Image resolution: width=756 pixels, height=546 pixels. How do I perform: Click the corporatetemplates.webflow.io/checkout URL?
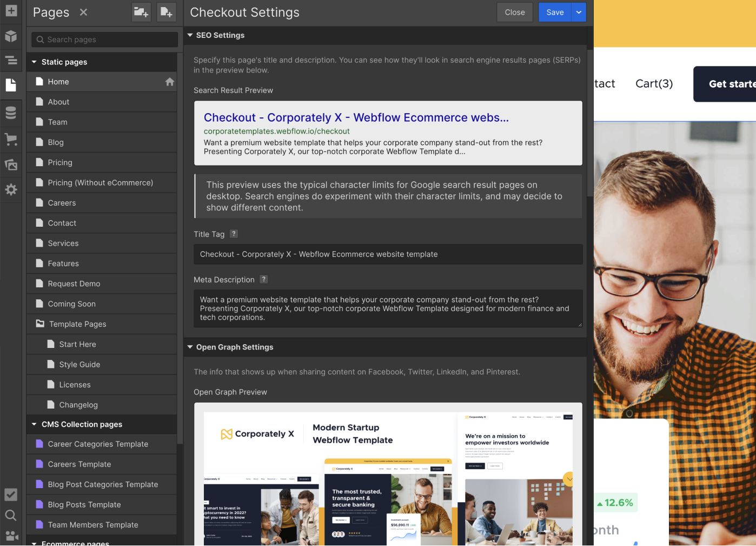(x=276, y=131)
